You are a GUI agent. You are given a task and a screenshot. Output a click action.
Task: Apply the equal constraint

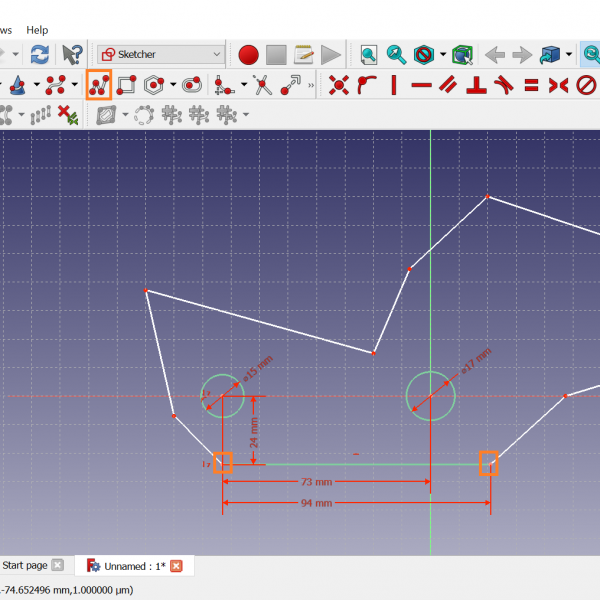coord(532,85)
